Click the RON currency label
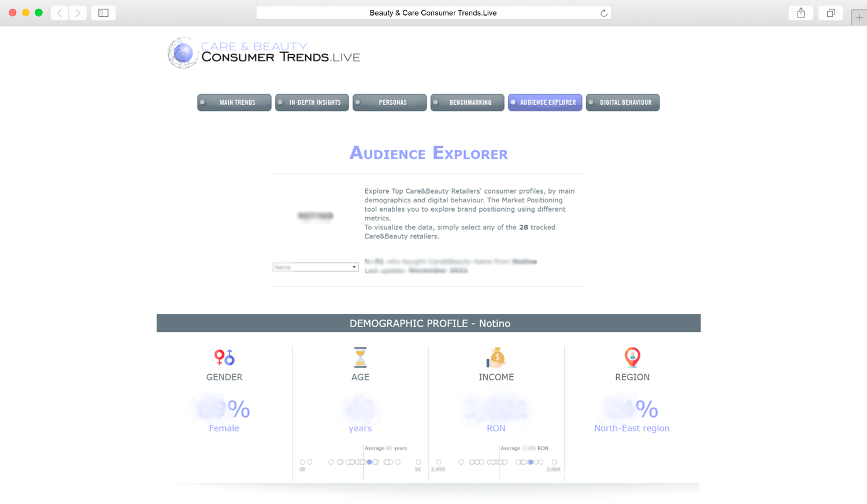Image resolution: width=867 pixels, height=504 pixels. (x=496, y=428)
